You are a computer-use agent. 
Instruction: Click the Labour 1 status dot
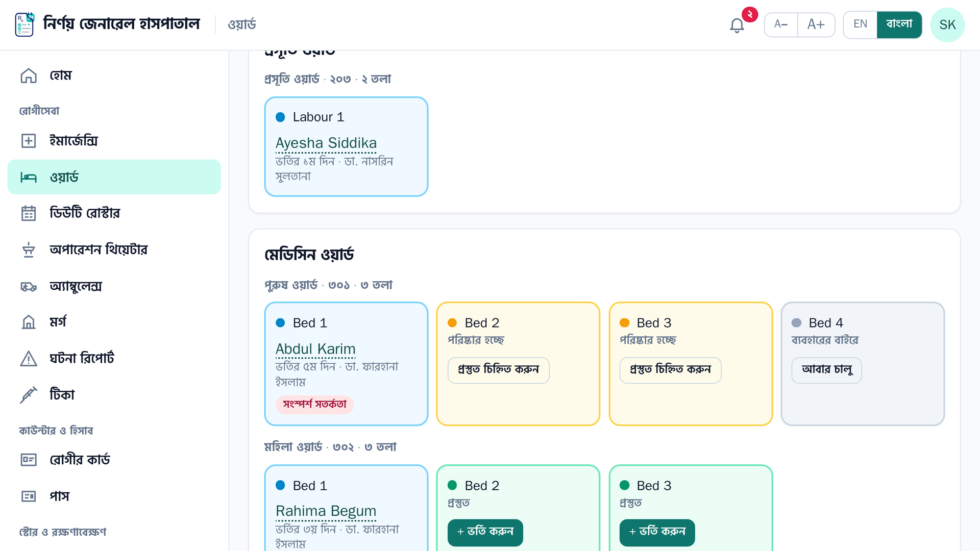coord(280,117)
